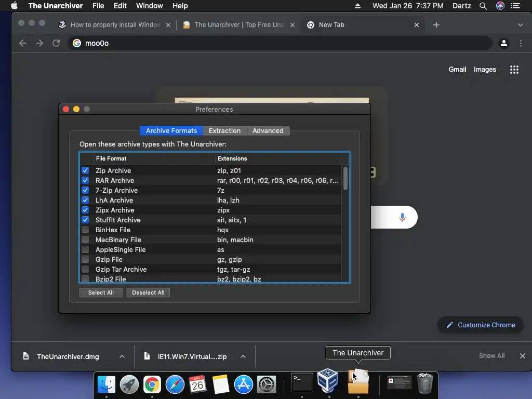This screenshot has height=399, width=532.
Task: Open Google Chrome from the Dock
Action: point(152,384)
